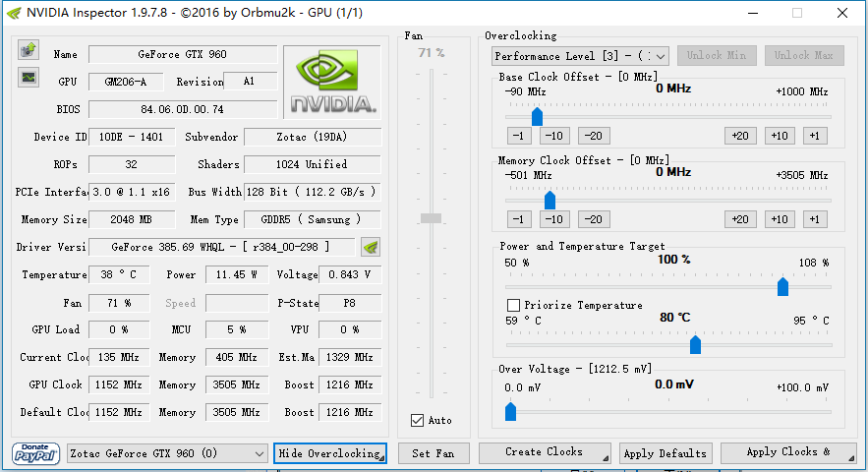Open the Create Clocks split arrow
868x472 pixels.
click(606, 457)
